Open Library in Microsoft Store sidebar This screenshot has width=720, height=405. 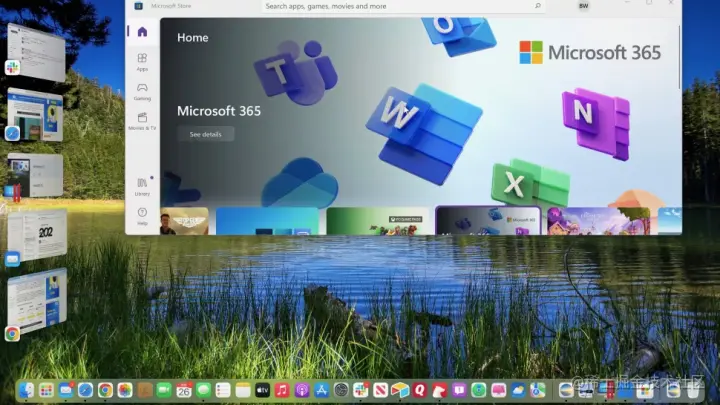142,187
